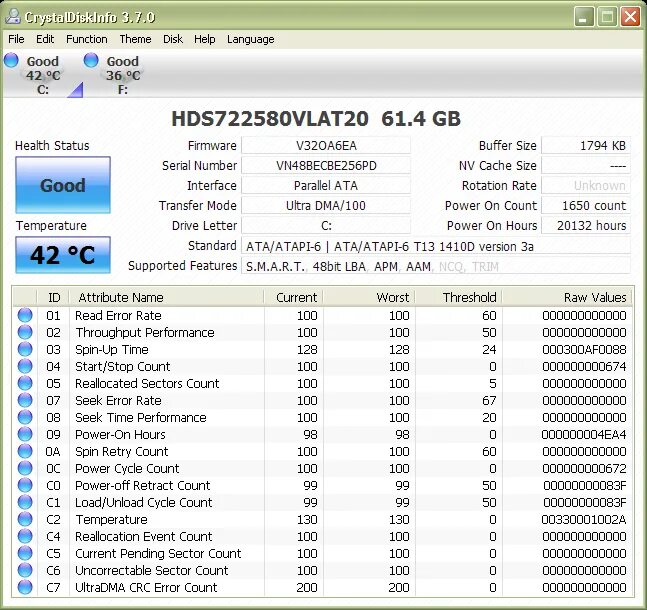Click status orb for Temperature attribute C2
This screenshot has width=647, height=610.
25,519
